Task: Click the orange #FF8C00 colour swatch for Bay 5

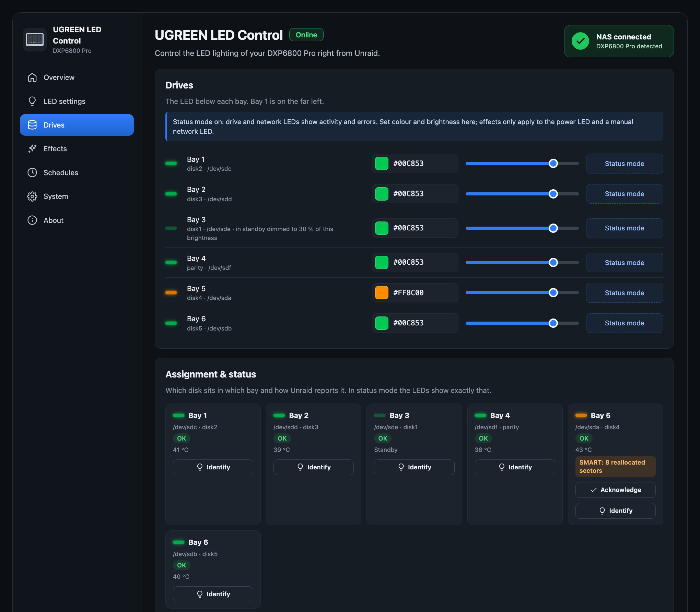Action: point(382,293)
